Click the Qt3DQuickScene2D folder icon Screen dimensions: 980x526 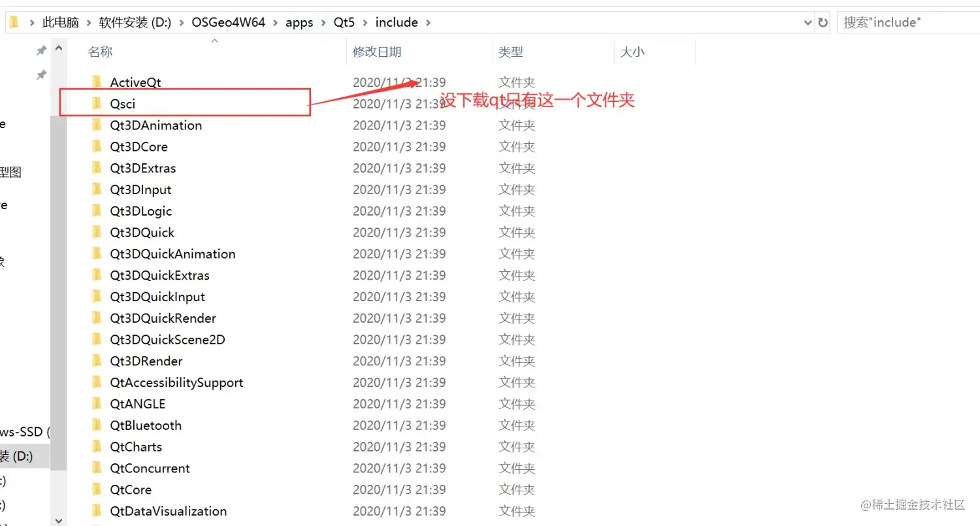pyautogui.click(x=97, y=339)
